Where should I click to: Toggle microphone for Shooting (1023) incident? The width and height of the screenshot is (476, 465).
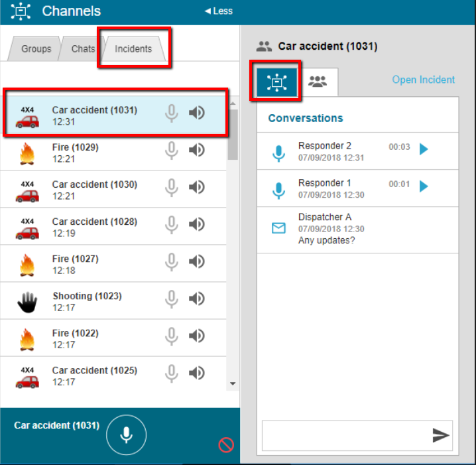click(x=172, y=299)
